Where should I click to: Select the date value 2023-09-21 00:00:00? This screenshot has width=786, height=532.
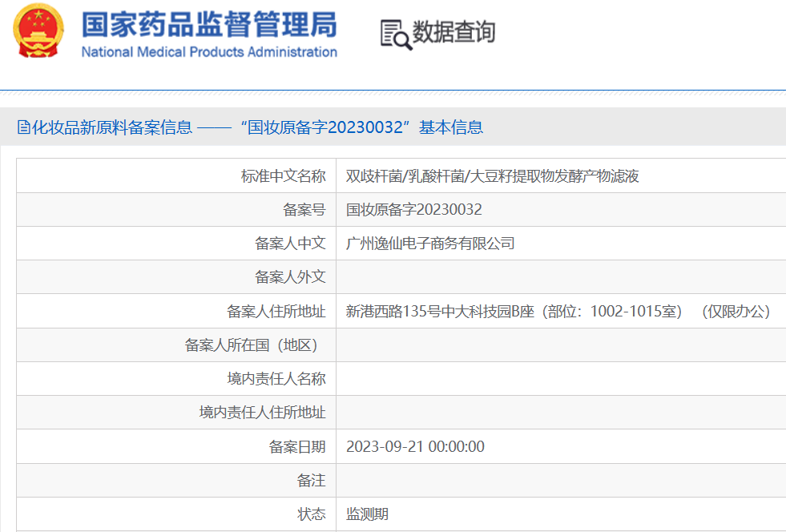(415, 446)
